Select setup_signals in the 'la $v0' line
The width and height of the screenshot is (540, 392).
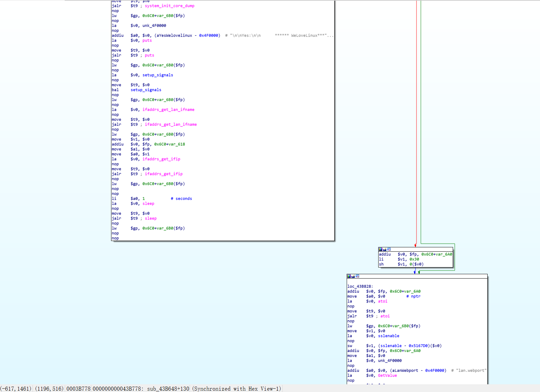click(158, 75)
